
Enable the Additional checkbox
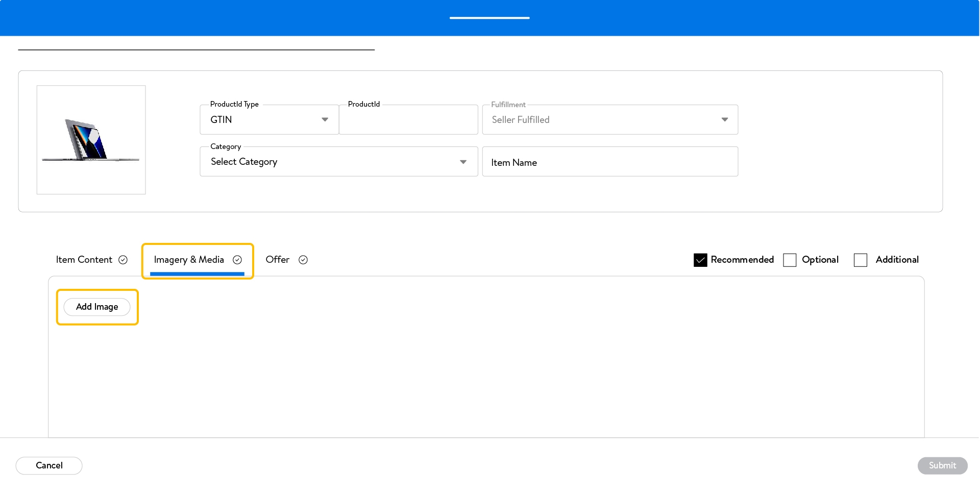point(861,260)
